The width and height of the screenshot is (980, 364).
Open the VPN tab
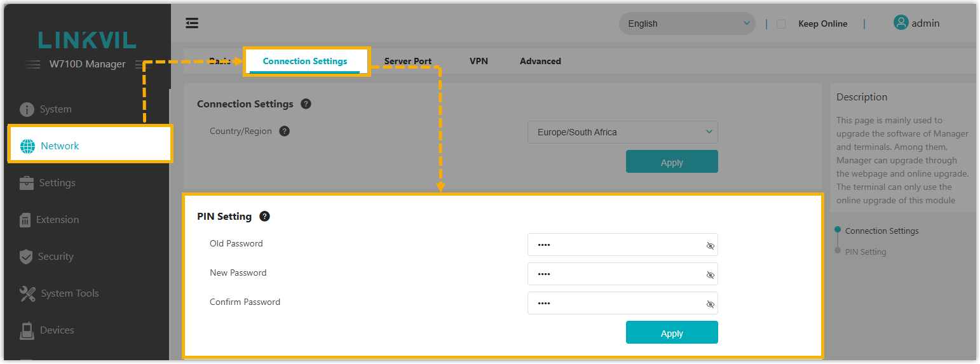pos(479,62)
